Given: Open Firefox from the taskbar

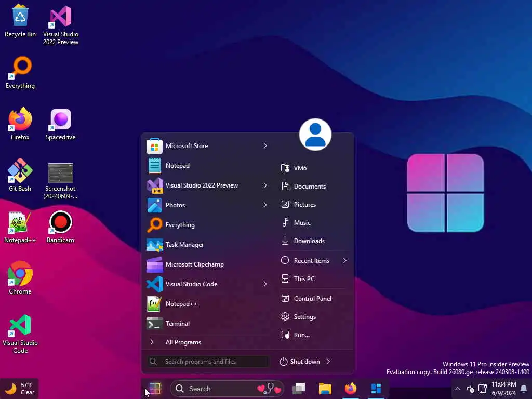Looking at the screenshot, I should point(351,389).
